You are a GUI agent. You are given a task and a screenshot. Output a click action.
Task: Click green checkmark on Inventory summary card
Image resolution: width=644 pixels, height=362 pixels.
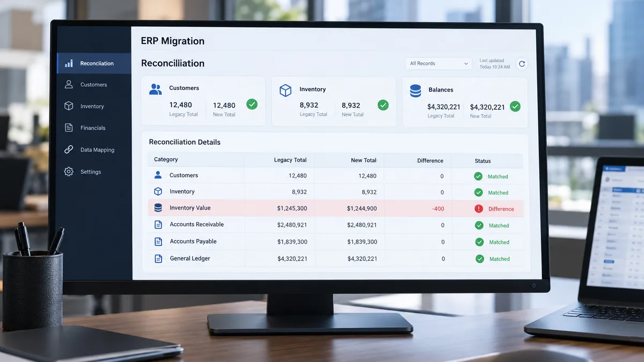(383, 105)
